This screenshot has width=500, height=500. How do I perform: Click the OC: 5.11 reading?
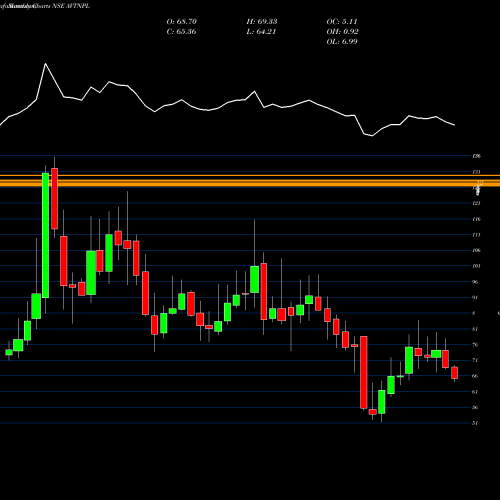(342, 22)
